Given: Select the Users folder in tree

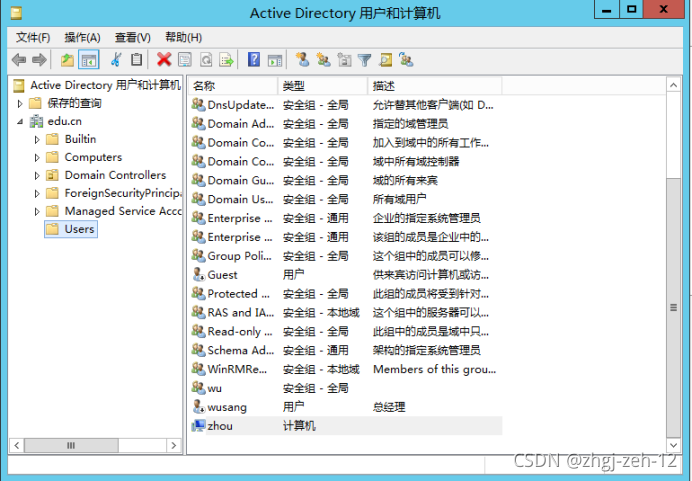Looking at the screenshot, I should [71, 229].
